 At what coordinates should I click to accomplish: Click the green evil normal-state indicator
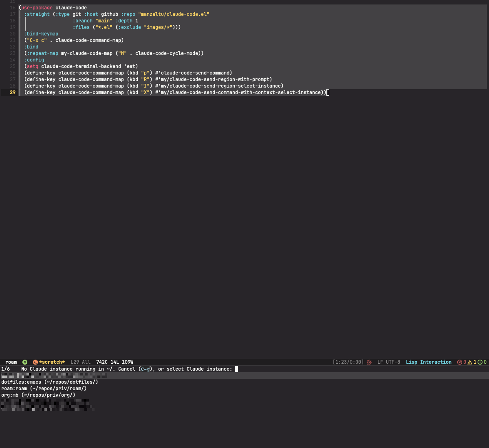click(25, 362)
